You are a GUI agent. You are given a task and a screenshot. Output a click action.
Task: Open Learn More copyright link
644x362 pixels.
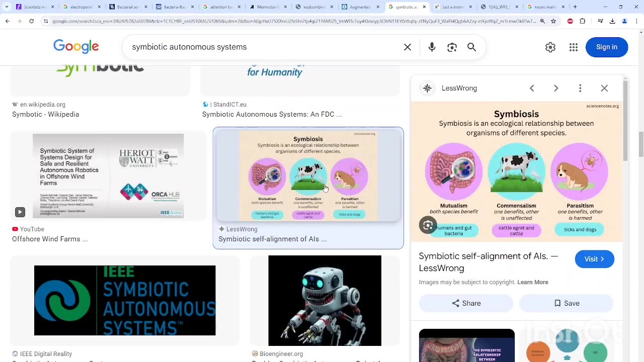[x=533, y=282]
